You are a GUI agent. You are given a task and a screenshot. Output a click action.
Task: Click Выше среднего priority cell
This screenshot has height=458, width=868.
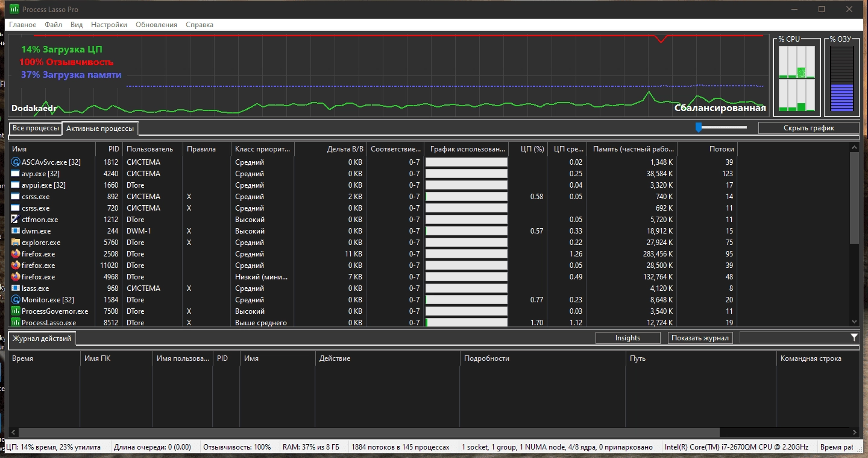(261, 323)
